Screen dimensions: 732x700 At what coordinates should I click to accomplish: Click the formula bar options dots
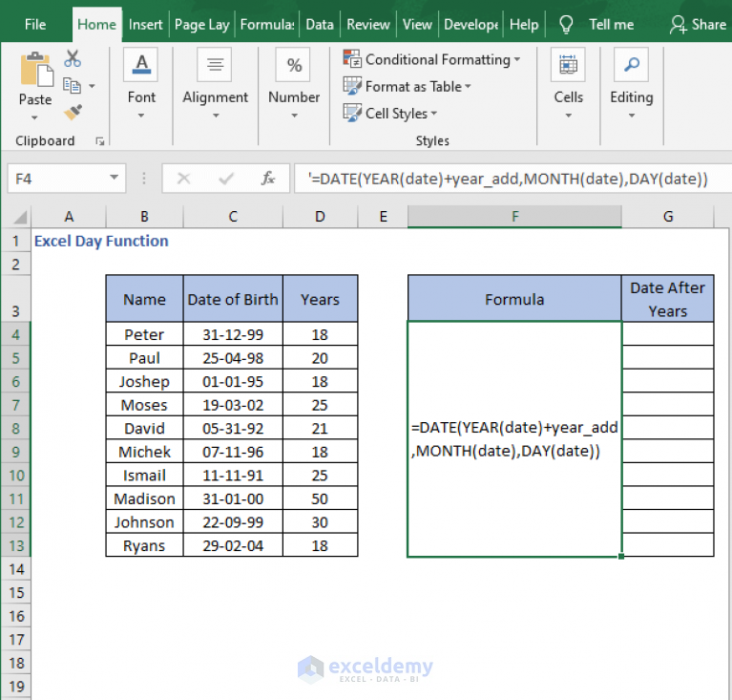pyautogui.click(x=144, y=178)
